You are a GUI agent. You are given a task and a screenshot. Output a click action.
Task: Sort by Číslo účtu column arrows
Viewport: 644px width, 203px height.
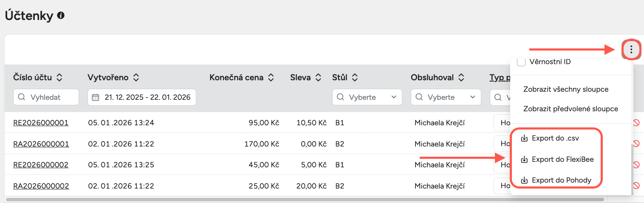(x=59, y=77)
